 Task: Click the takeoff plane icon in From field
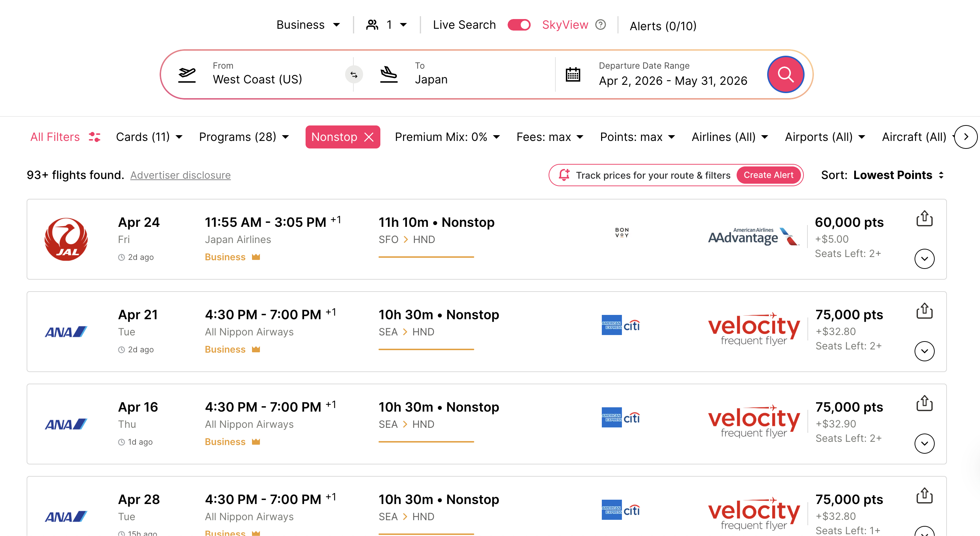coord(187,74)
